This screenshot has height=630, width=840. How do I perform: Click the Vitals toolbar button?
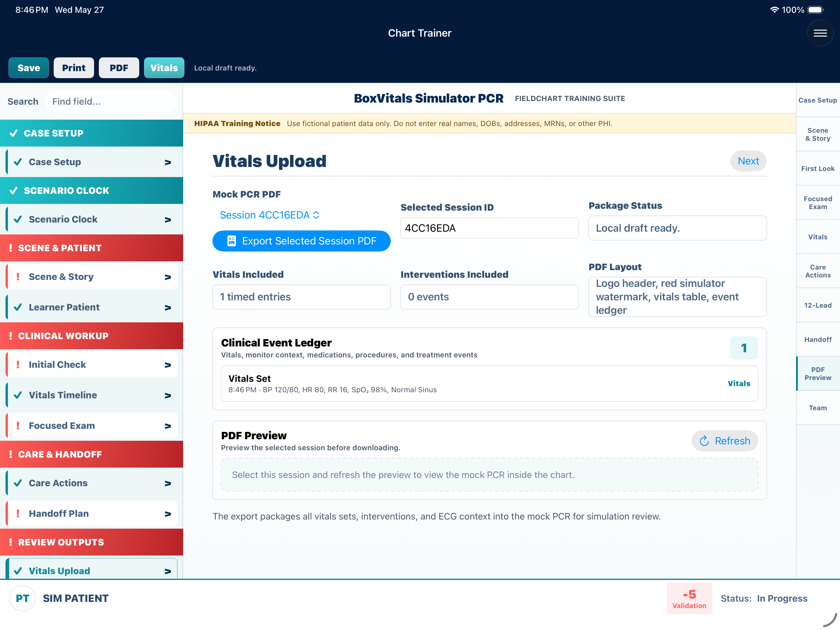[x=164, y=67]
